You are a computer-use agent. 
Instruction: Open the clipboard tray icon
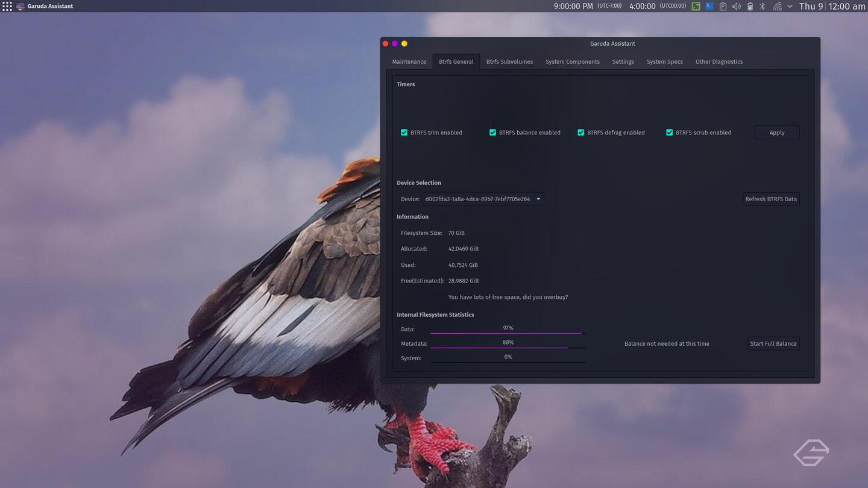pos(723,6)
